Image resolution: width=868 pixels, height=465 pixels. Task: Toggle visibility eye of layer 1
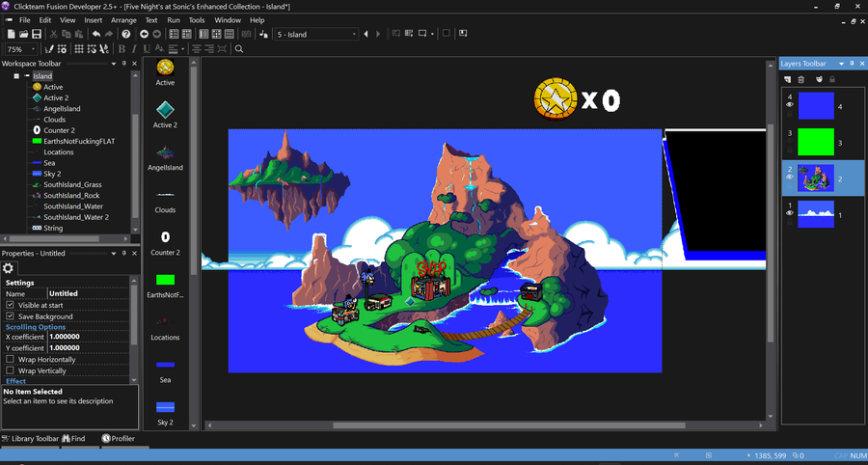tap(790, 212)
